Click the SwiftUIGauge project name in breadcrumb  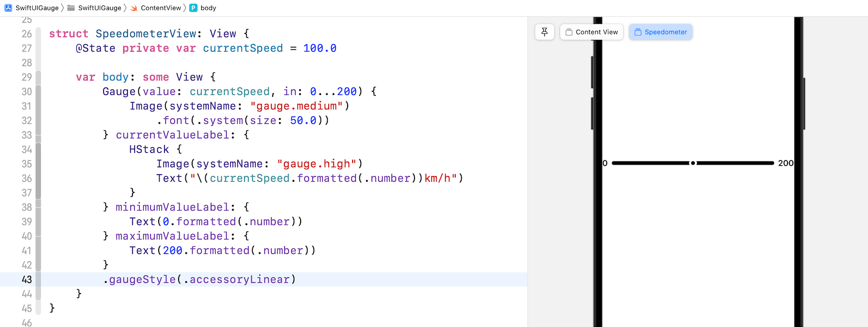pyautogui.click(x=37, y=8)
